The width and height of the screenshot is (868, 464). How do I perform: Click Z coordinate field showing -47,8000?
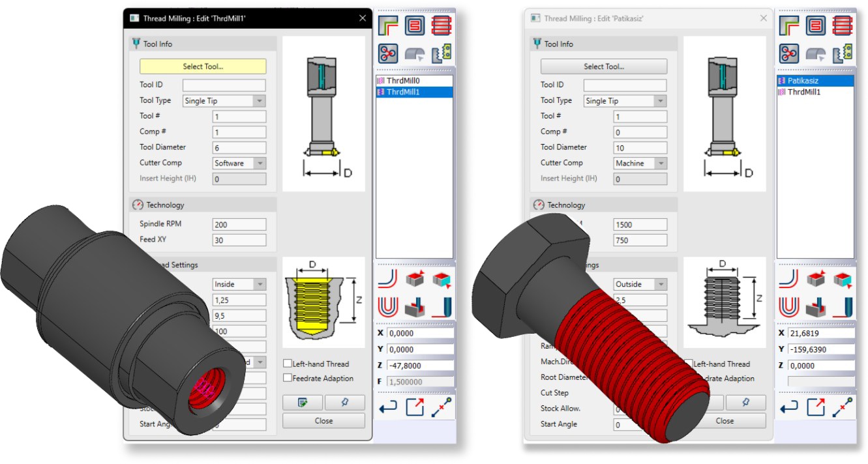420,366
